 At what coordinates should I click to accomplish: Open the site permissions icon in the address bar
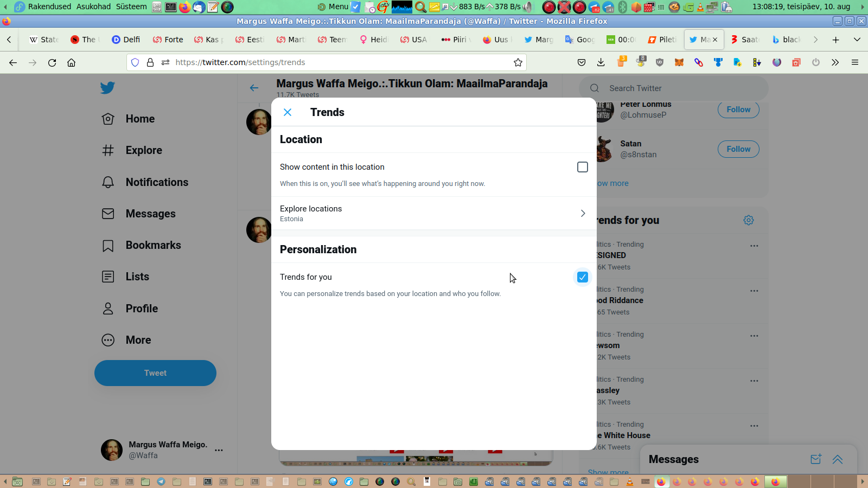pyautogui.click(x=165, y=62)
